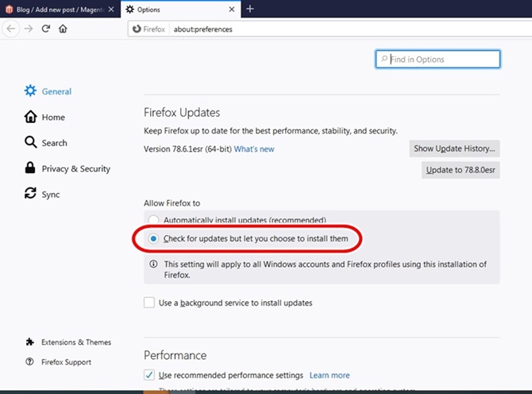Screen dimensions: 532x394
Task: Click the Extensions puzzle piece icon
Action: point(30,342)
